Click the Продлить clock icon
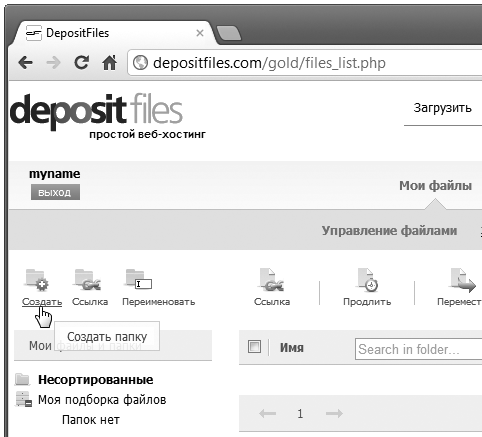 pos(368,281)
